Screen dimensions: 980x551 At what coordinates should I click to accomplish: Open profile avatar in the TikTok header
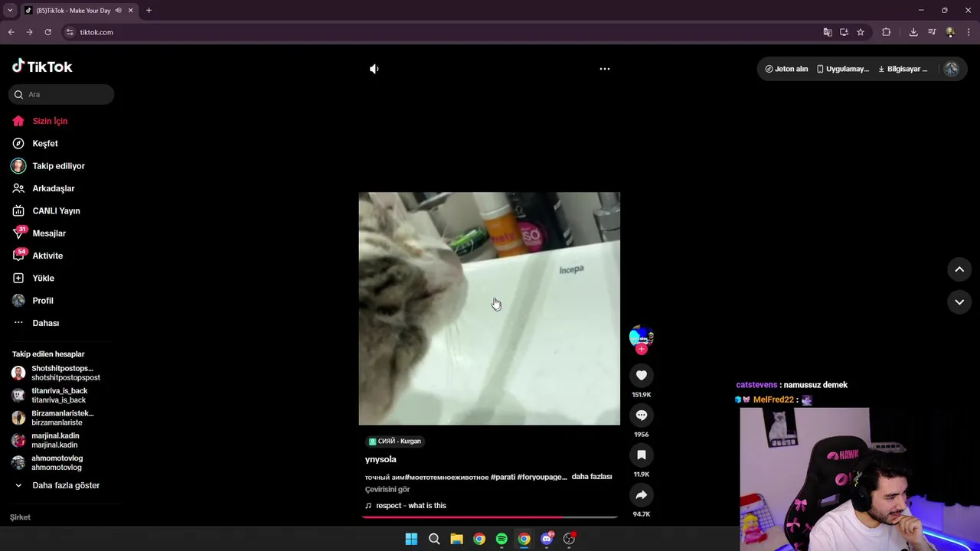(x=951, y=69)
